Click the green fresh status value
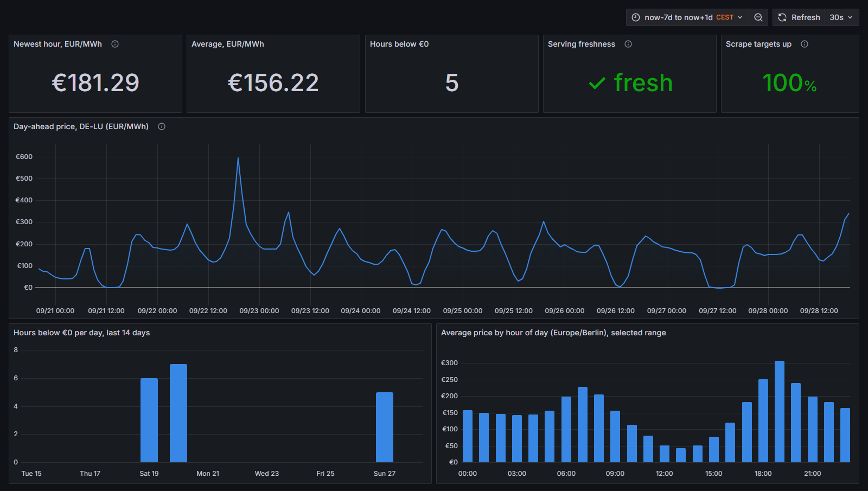 coord(643,83)
